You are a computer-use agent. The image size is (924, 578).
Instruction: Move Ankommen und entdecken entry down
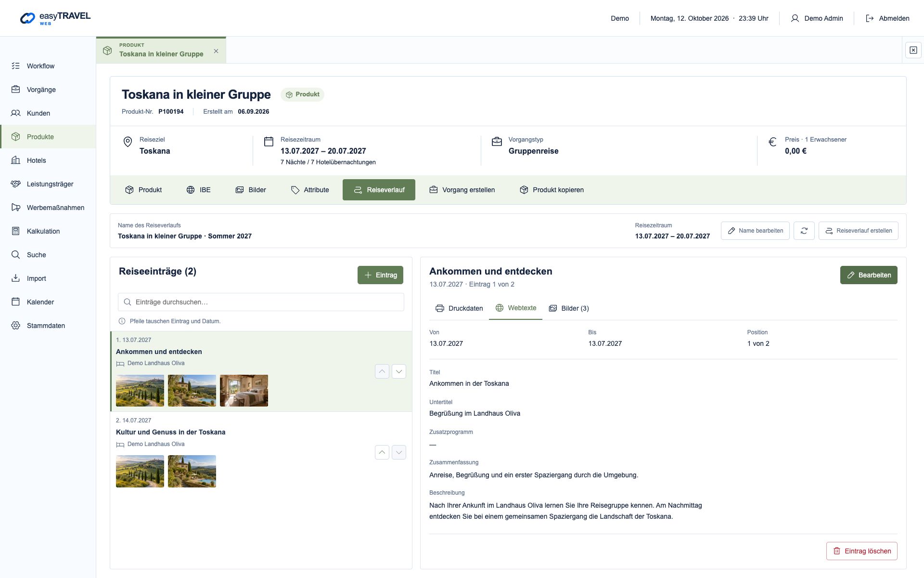pos(399,371)
